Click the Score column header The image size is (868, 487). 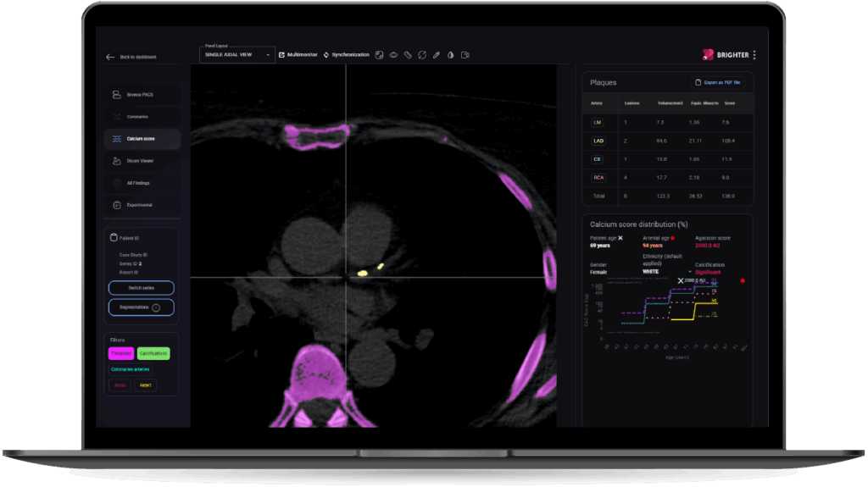[x=730, y=103]
